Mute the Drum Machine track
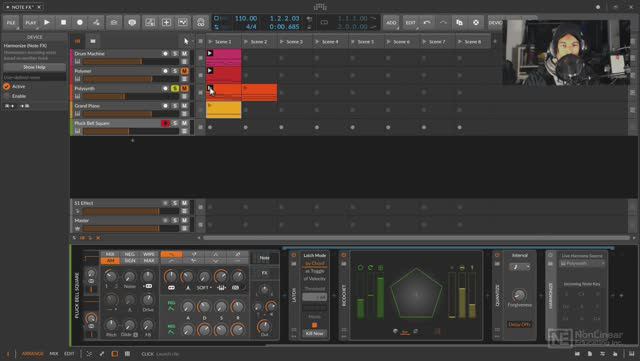Viewport: 640px width, 361px height. point(184,53)
